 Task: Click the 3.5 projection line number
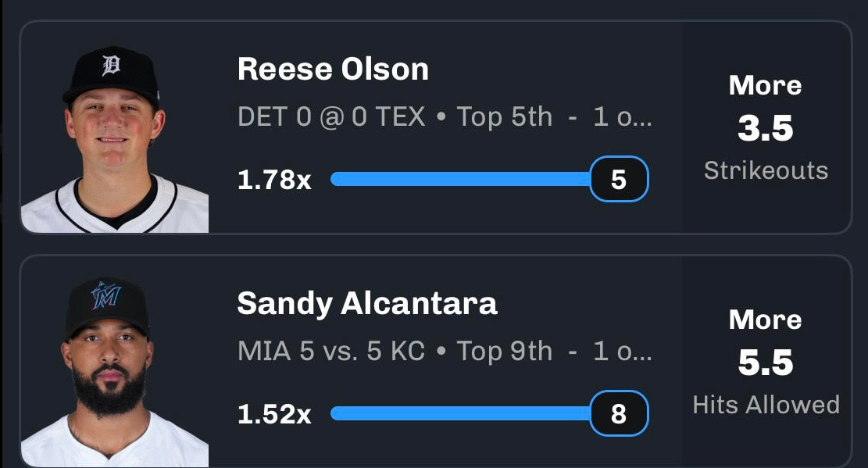pos(766,128)
